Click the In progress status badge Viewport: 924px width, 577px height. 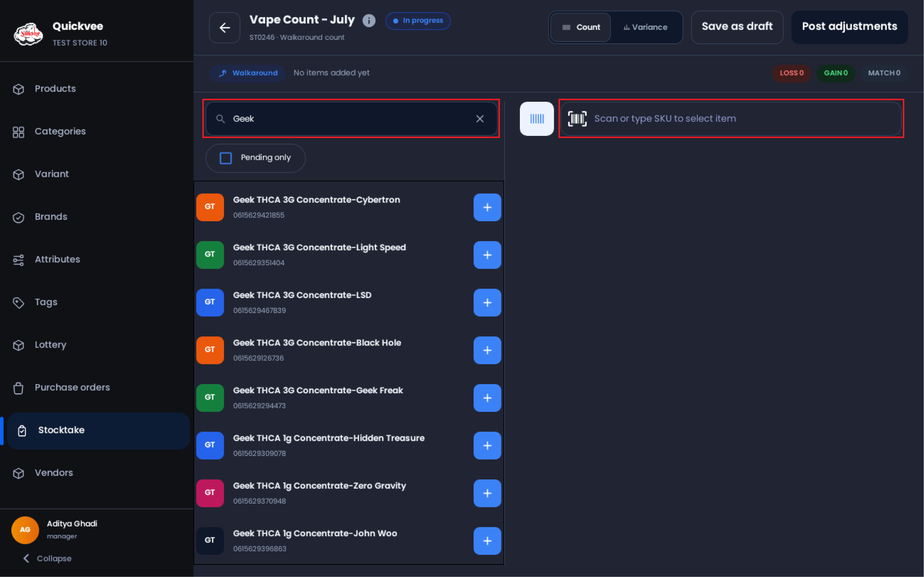418,20
